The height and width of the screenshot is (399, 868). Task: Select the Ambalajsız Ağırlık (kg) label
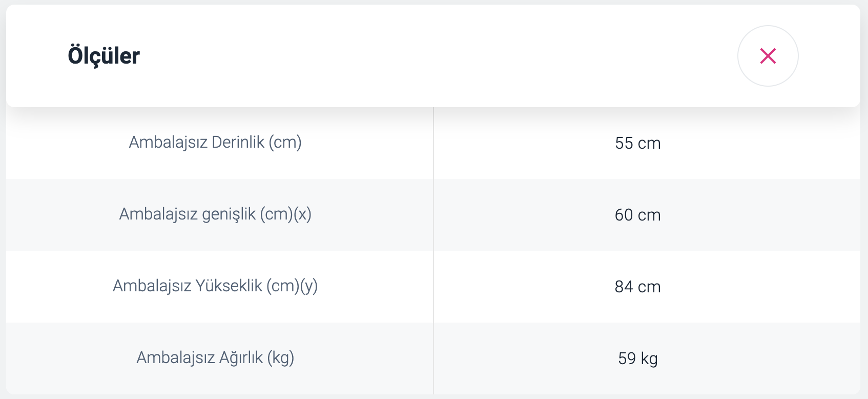pyautogui.click(x=215, y=357)
